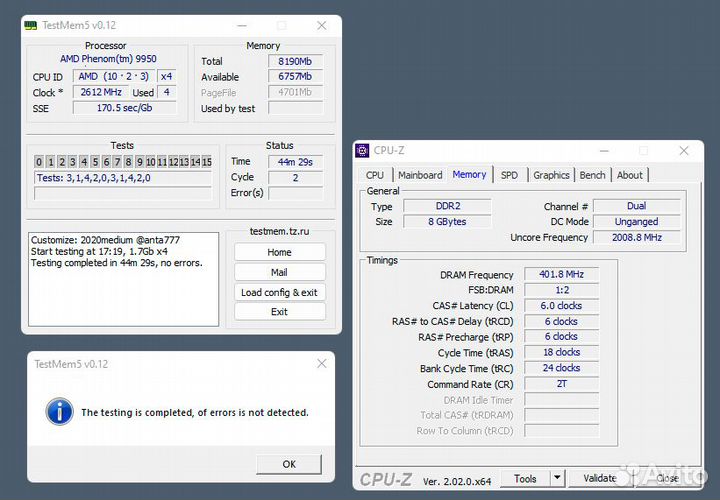Confirm the completion dialog with OK
Image resolution: width=720 pixels, height=500 pixels.
pyautogui.click(x=289, y=464)
